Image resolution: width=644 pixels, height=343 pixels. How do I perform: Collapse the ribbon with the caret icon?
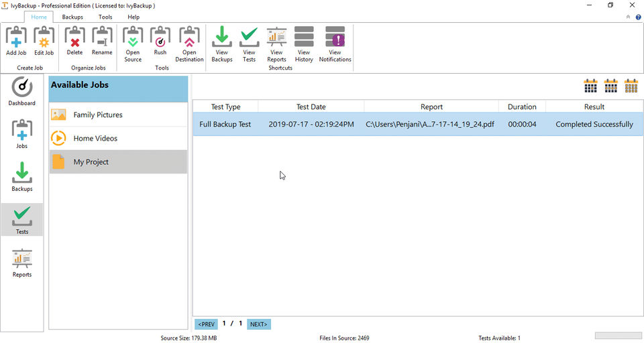pos(628,17)
